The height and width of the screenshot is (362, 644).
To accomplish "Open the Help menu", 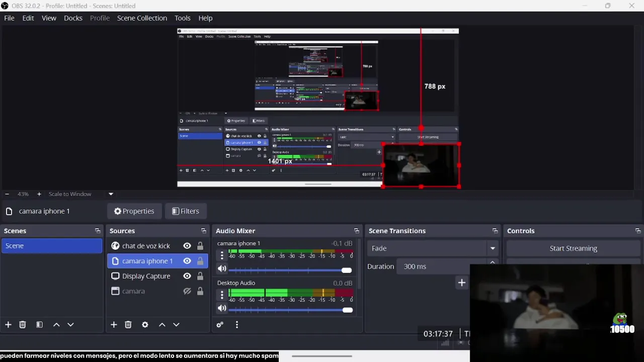I will click(205, 18).
